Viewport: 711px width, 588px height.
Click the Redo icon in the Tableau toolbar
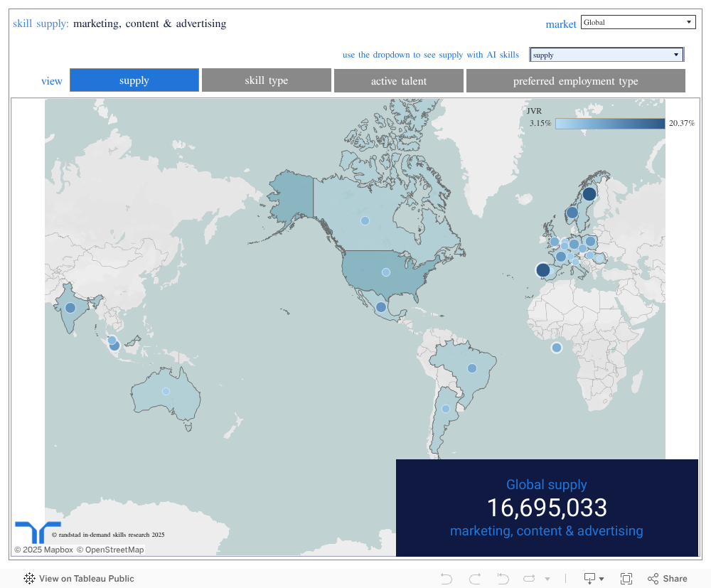pyautogui.click(x=474, y=578)
